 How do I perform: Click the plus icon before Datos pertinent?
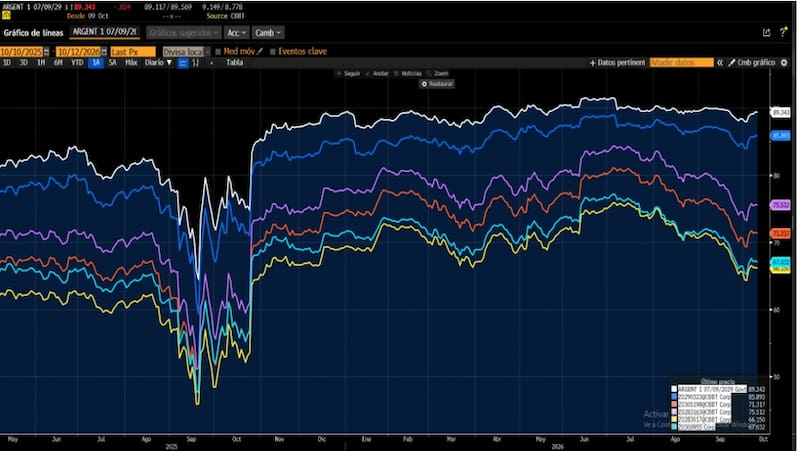pos(592,63)
